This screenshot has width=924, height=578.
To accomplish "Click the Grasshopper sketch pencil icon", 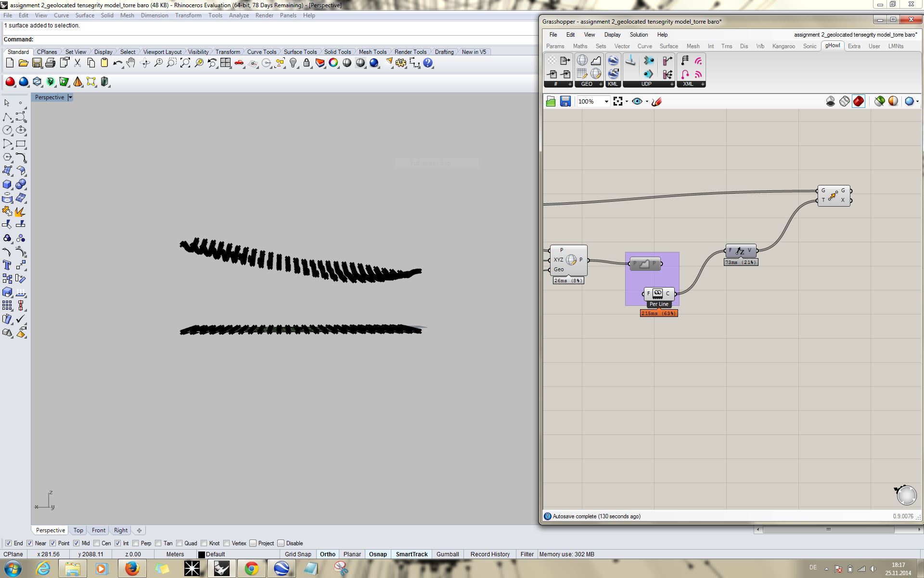I will point(657,101).
